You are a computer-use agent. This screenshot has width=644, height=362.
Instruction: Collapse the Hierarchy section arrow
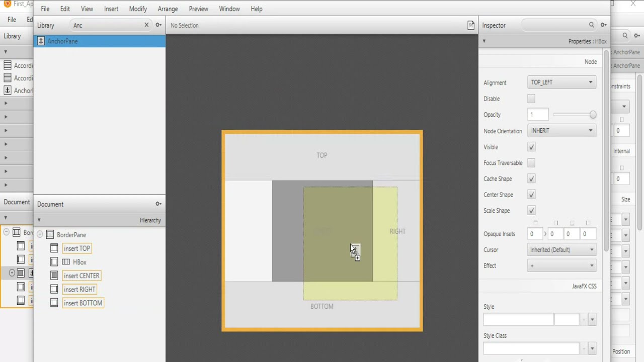pos(39,220)
